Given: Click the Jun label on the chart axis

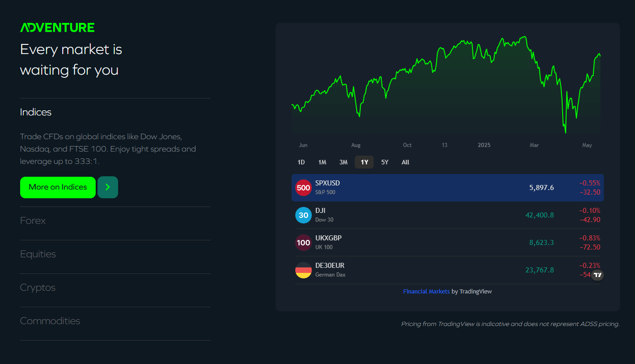Looking at the screenshot, I should click(303, 145).
